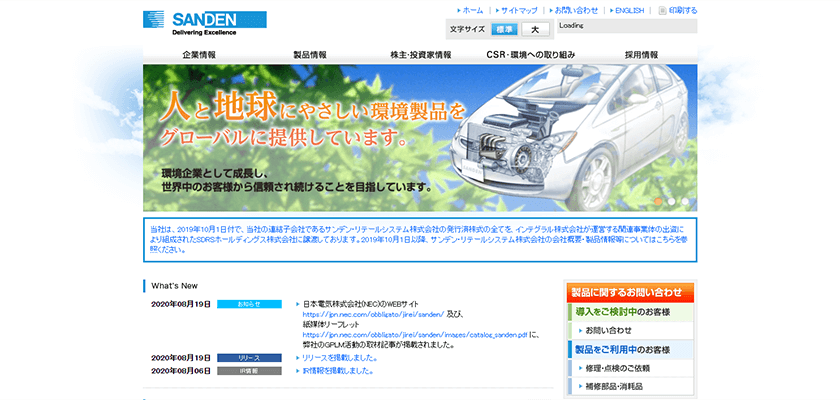The height and width of the screenshot is (400, 840).
Task: Open the リリースを掲載しました link
Action: tap(340, 358)
